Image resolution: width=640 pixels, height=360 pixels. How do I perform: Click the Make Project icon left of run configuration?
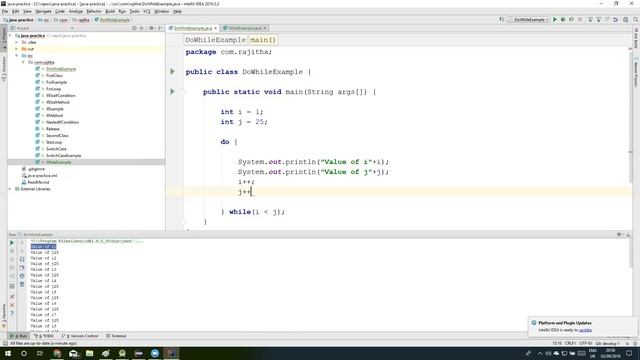pos(502,19)
